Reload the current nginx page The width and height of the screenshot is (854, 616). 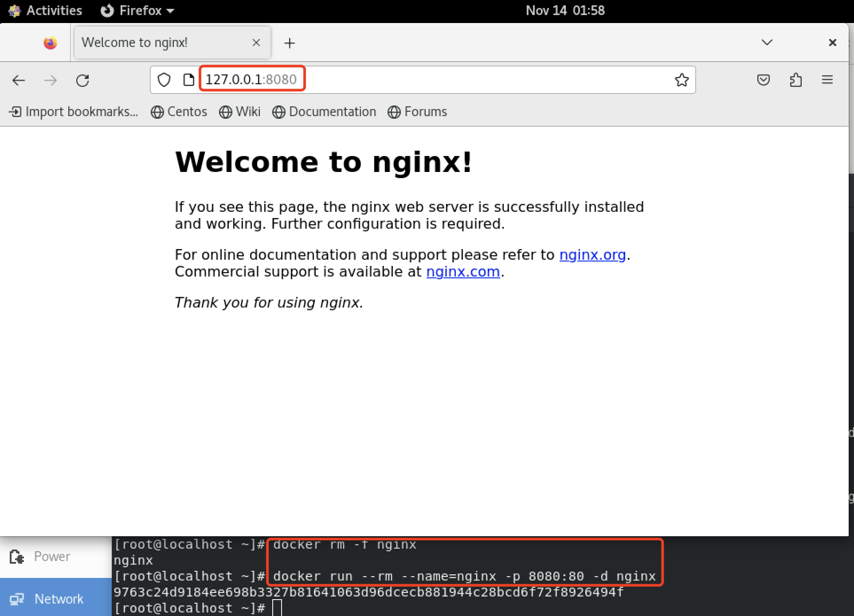82,80
